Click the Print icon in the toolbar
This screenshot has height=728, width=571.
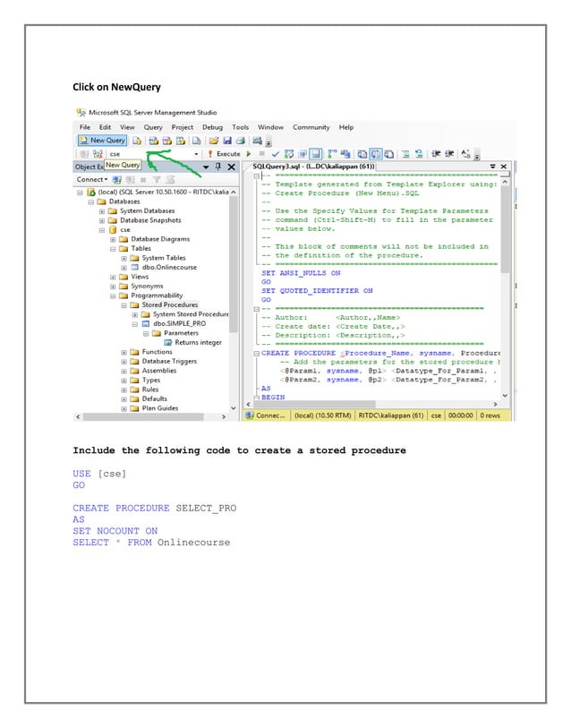click(241, 141)
